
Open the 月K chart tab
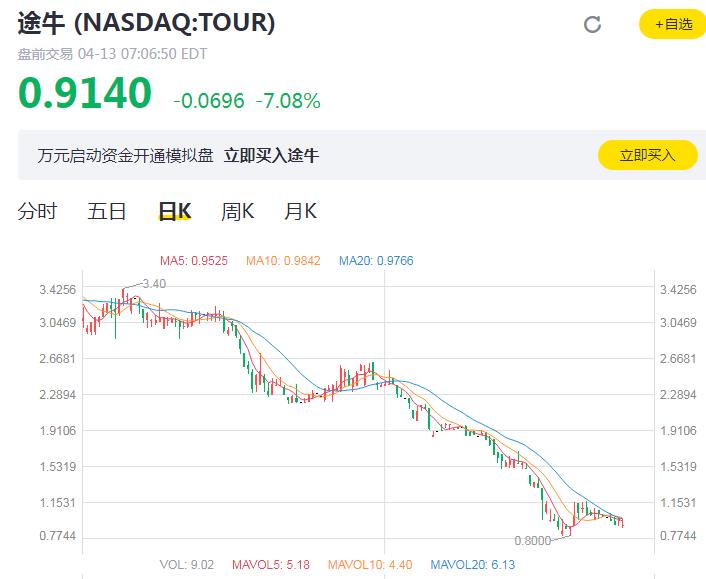(300, 211)
